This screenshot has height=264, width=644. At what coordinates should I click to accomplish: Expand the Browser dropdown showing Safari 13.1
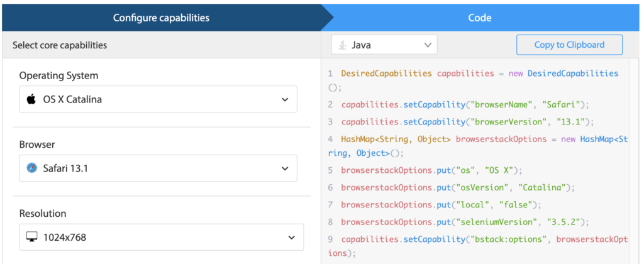pos(158,168)
